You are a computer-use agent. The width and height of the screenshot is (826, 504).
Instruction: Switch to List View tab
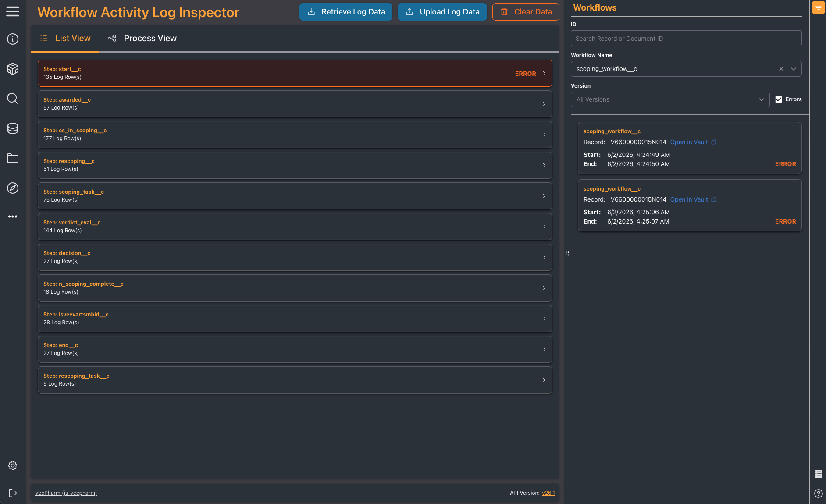pos(65,38)
